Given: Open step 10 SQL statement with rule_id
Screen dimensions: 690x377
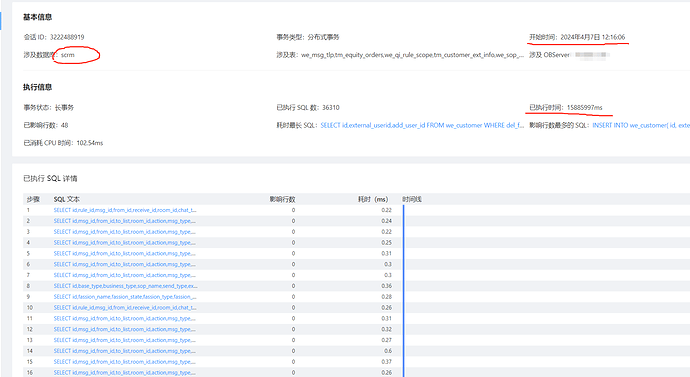Looking at the screenshot, I should (x=125, y=307).
